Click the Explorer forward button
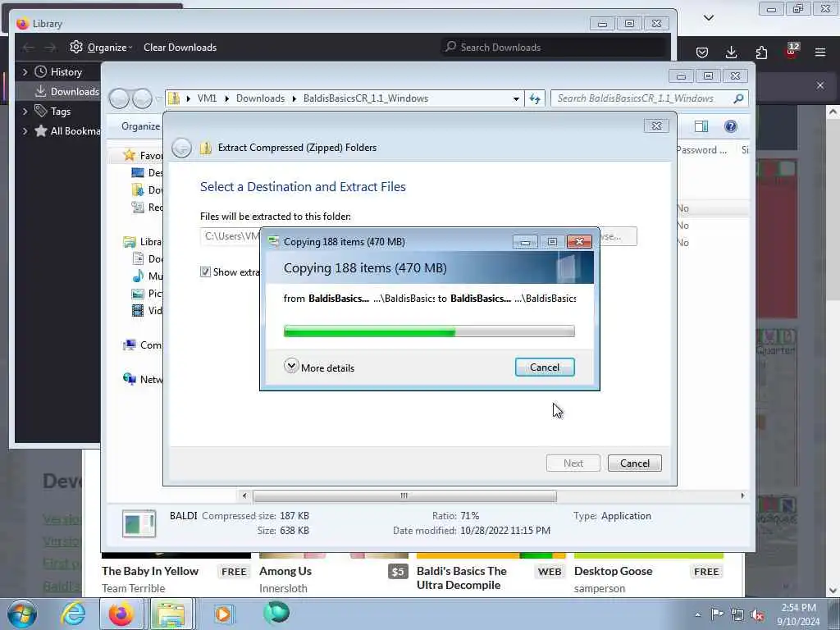 tap(142, 99)
